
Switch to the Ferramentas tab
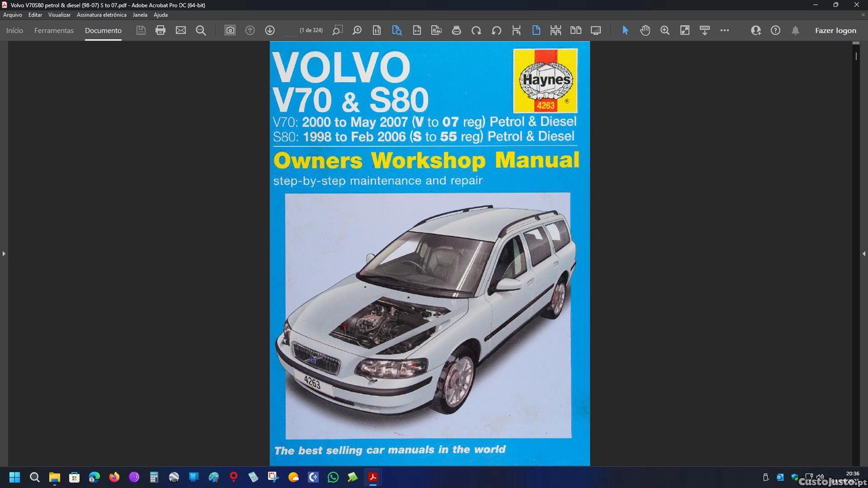(54, 31)
